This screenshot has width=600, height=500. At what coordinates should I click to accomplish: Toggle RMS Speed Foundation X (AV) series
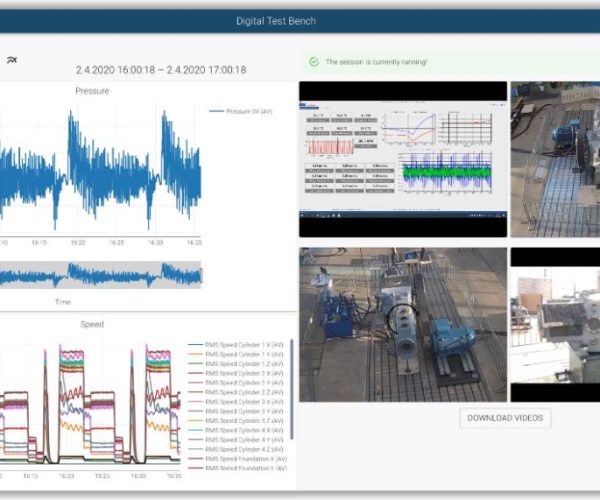pyautogui.click(x=238, y=459)
